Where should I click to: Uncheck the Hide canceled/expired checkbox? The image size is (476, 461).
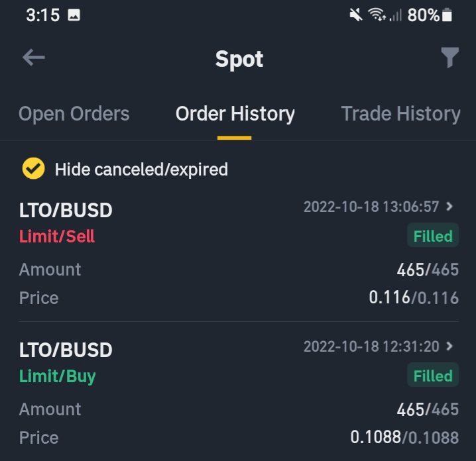point(33,168)
